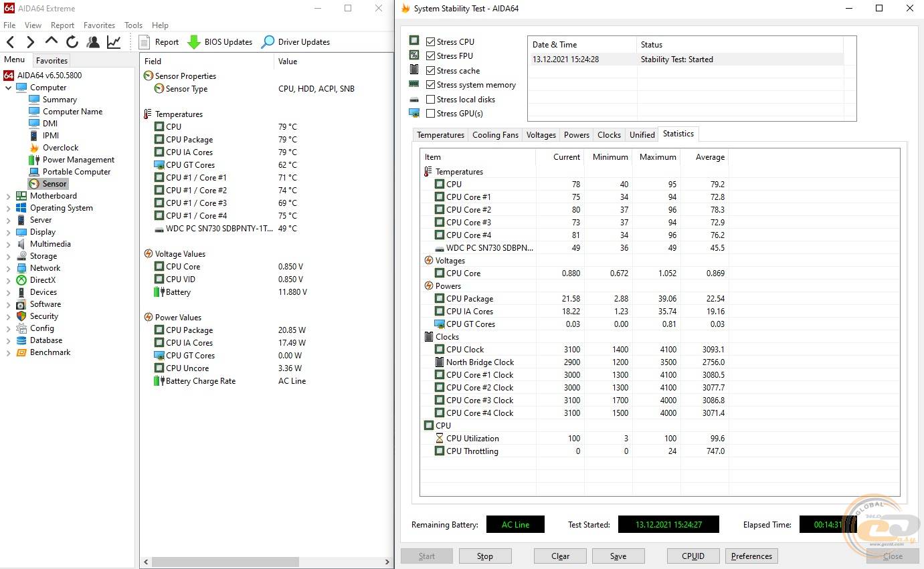The width and height of the screenshot is (924, 569).
Task: Click the Field column header
Action: pos(207,61)
